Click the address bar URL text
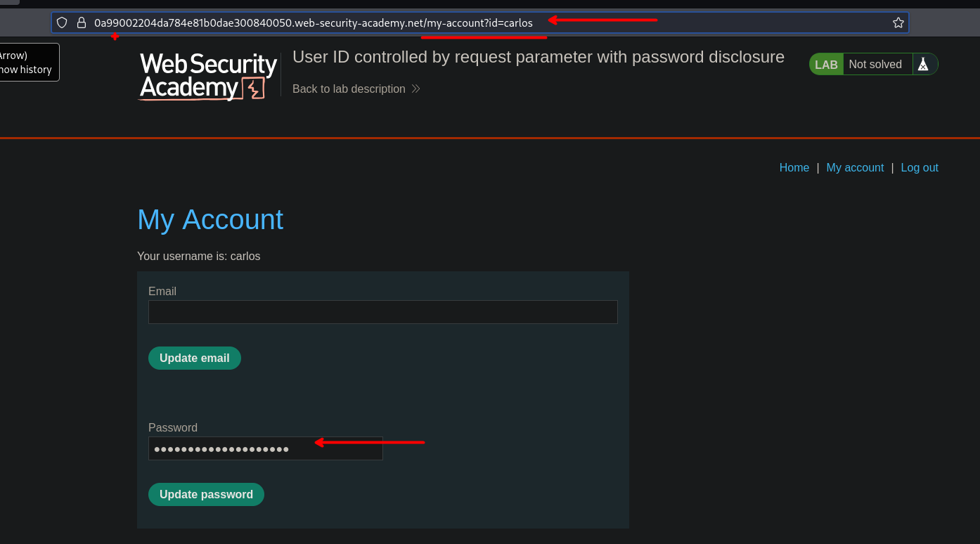The width and height of the screenshot is (980, 544). coord(313,22)
